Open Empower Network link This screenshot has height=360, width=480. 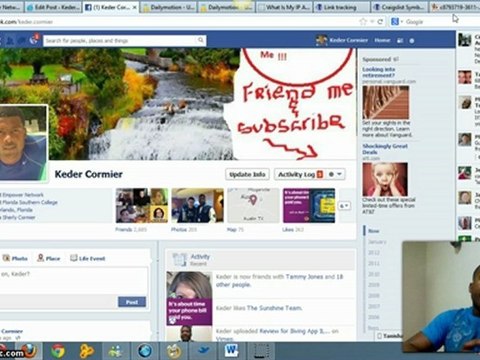(23, 195)
